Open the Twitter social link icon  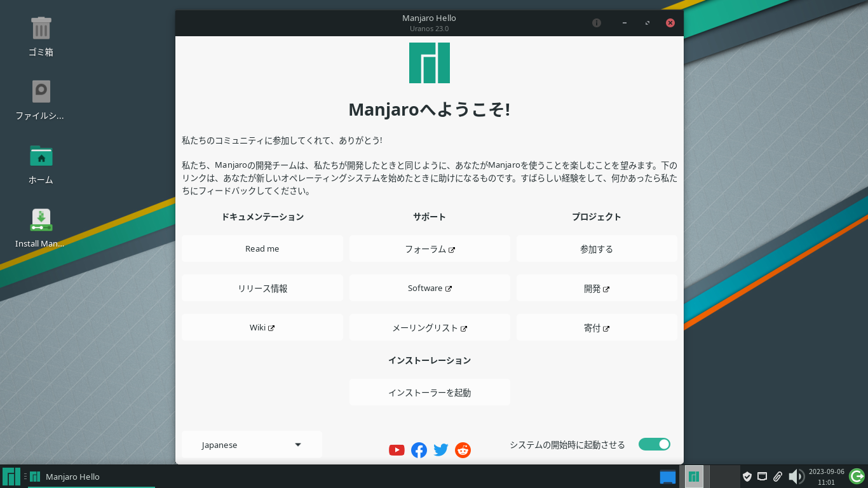441,450
